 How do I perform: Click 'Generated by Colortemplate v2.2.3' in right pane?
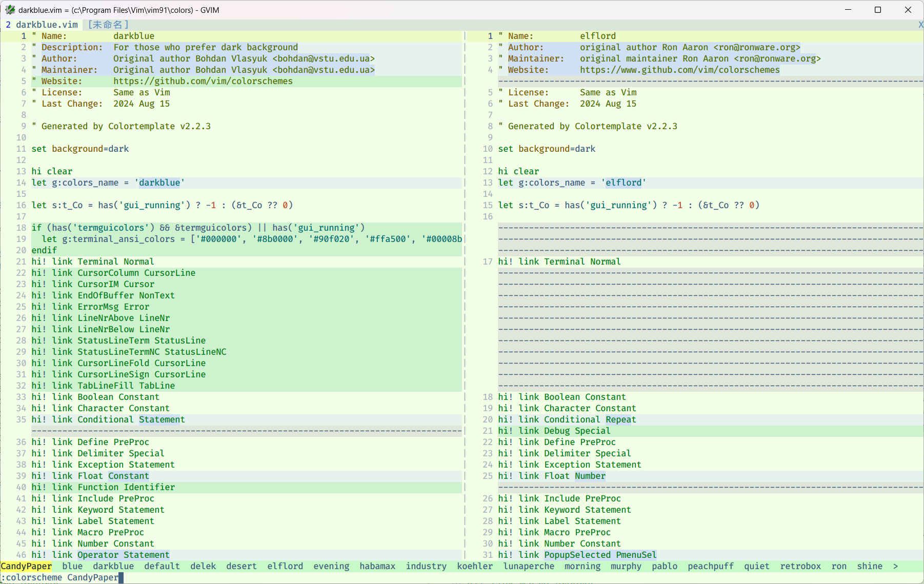coord(593,126)
